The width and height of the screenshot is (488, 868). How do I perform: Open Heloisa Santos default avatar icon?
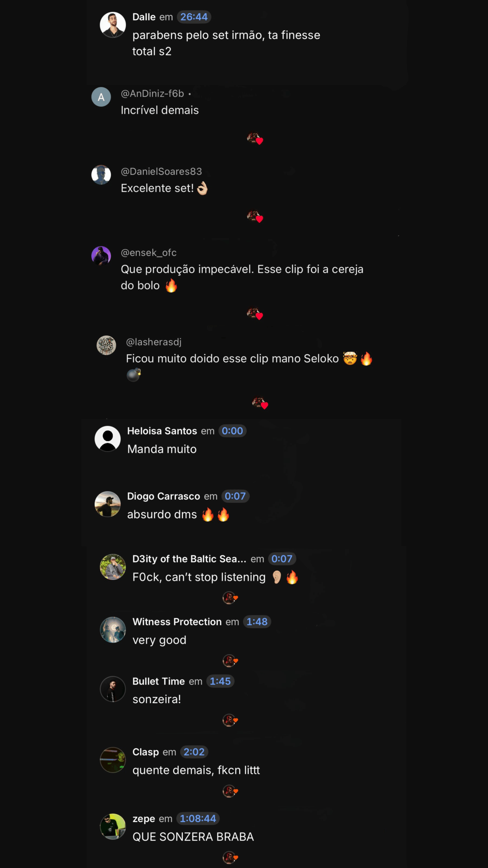tap(107, 439)
